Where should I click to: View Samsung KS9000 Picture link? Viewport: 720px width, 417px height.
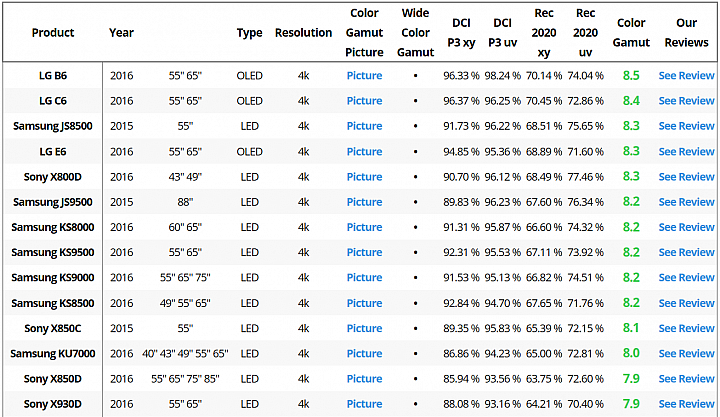pos(364,277)
